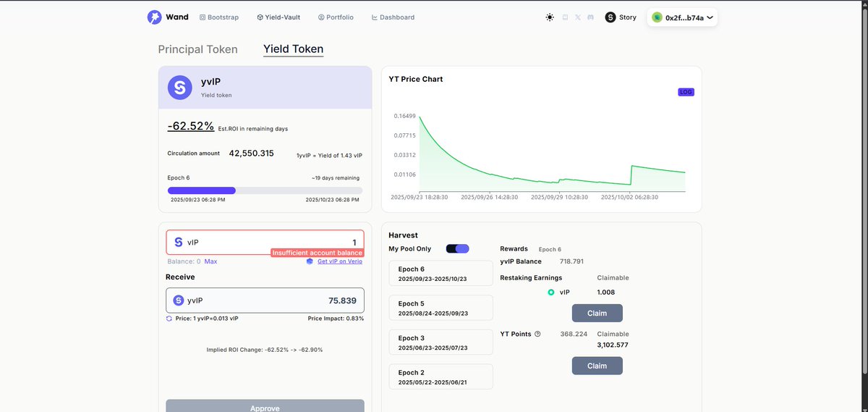Switch to the Principal Token tab

click(x=197, y=49)
